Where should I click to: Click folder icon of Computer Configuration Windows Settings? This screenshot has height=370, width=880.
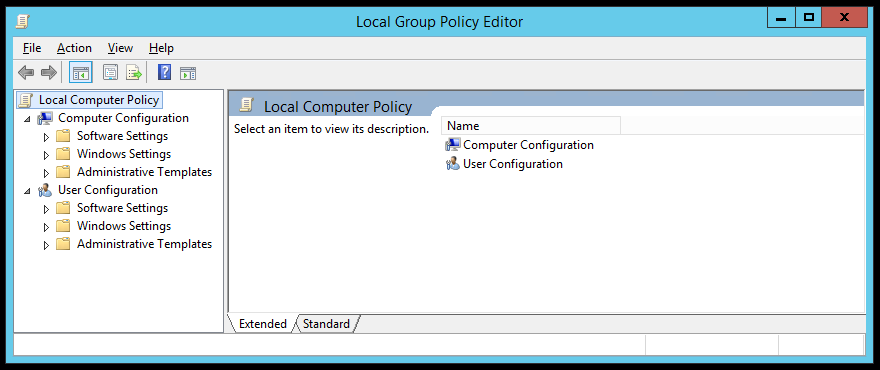(63, 154)
